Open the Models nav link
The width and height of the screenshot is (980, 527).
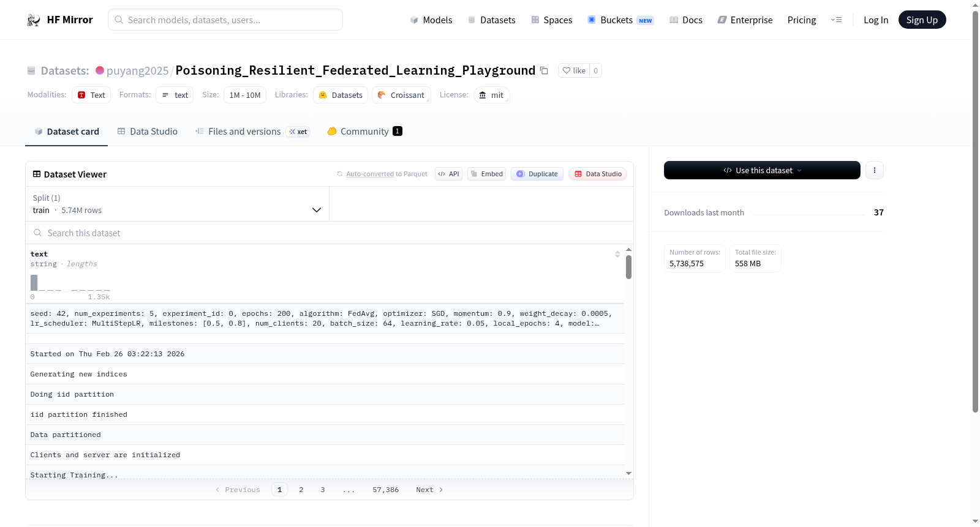coord(431,20)
